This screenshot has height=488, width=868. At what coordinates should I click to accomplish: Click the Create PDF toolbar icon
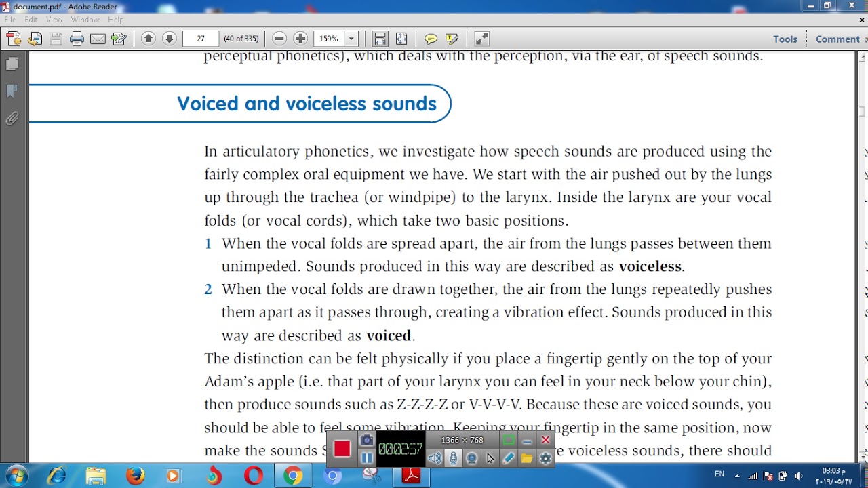click(x=14, y=39)
